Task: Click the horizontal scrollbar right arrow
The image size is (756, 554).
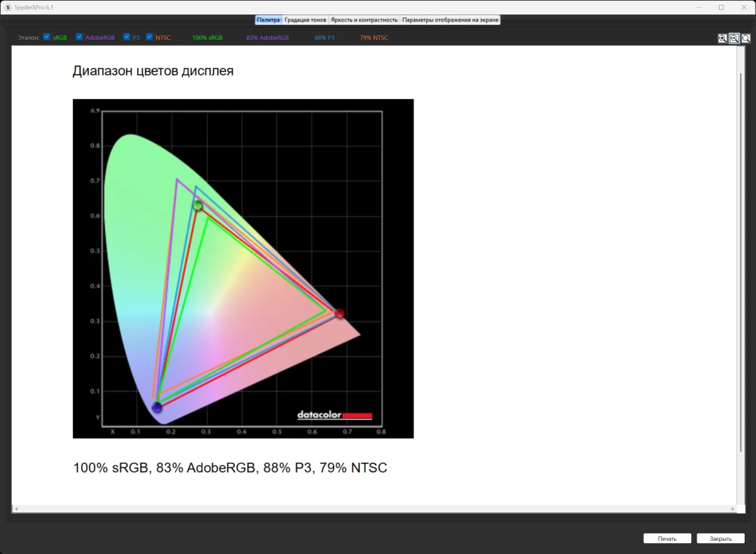Action: point(733,509)
